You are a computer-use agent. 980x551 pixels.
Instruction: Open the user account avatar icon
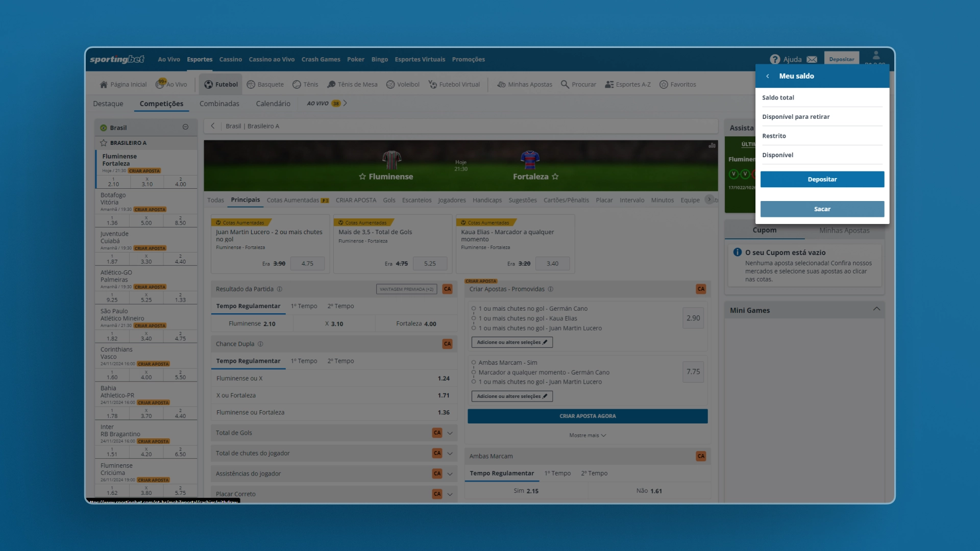876,55
